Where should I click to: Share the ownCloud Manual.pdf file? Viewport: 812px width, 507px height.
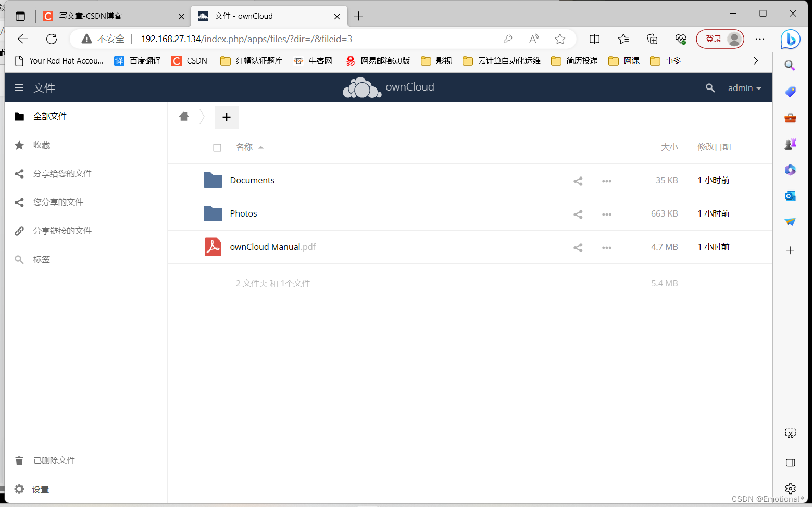click(578, 248)
